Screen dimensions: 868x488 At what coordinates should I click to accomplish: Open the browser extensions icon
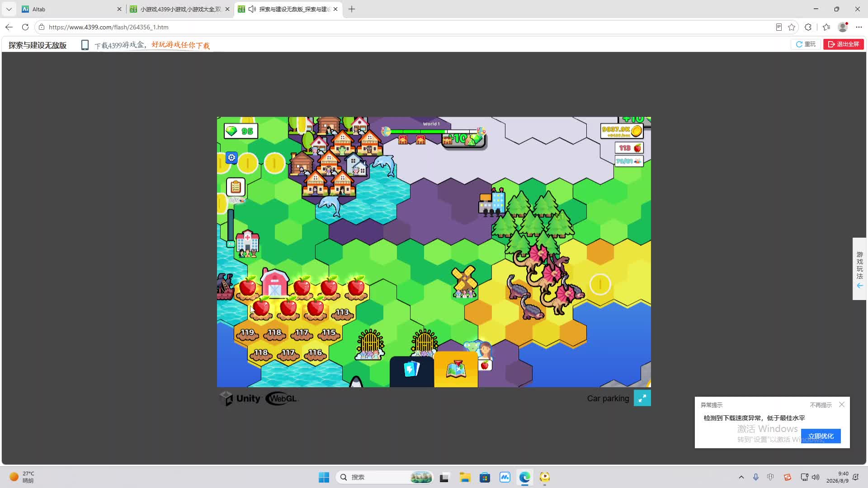(x=808, y=27)
